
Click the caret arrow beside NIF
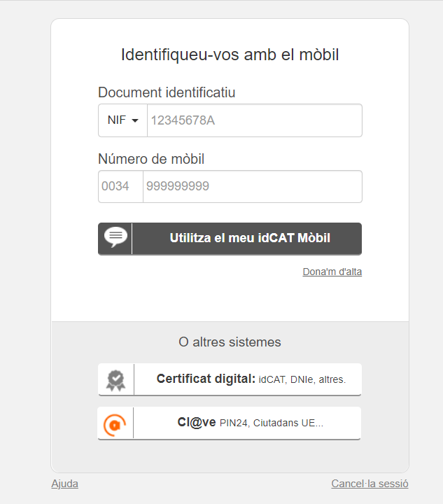tap(135, 120)
